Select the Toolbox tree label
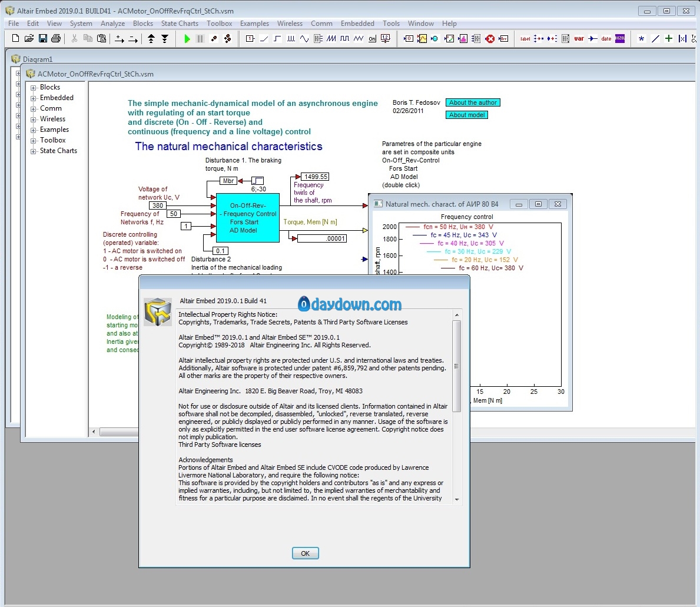 (52, 140)
